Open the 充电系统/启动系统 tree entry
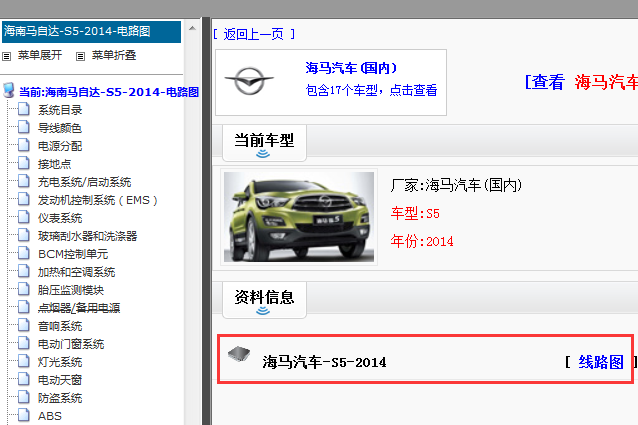This screenshot has height=425, width=638. point(84,182)
